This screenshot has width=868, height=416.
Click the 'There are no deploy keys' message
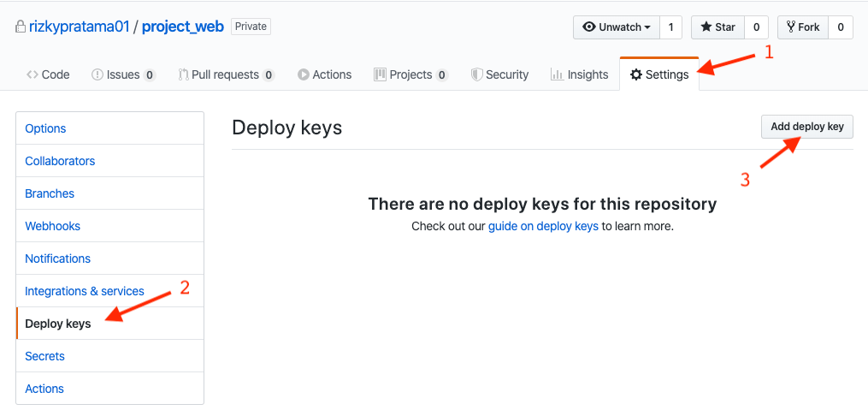click(542, 204)
